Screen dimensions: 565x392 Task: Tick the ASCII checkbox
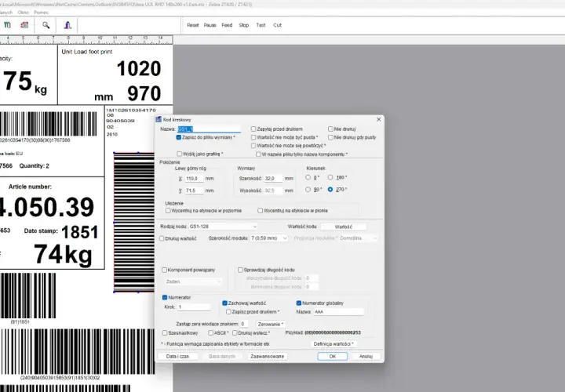point(211,333)
